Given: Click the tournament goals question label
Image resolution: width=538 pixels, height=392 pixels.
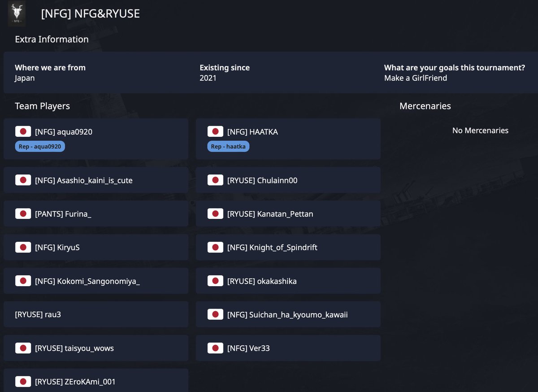Looking at the screenshot, I should [x=455, y=68].
